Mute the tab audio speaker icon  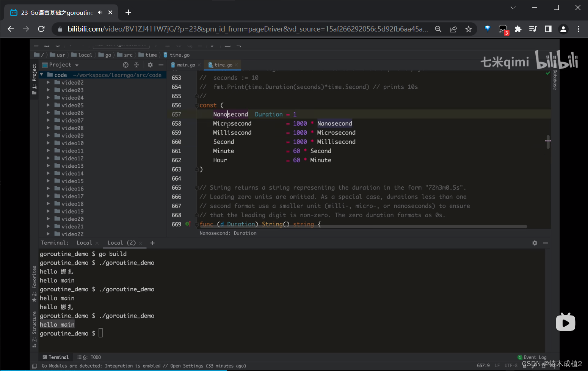[x=100, y=13]
